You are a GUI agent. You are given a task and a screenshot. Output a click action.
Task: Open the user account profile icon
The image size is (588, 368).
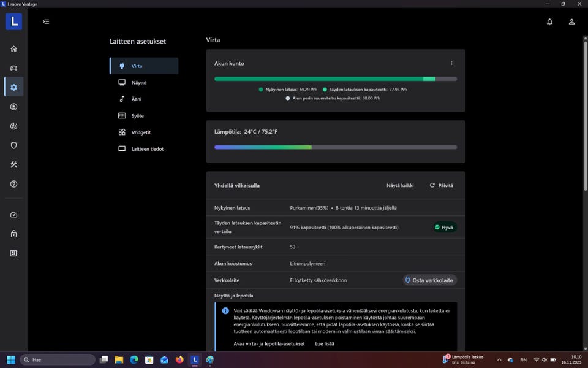pos(571,21)
